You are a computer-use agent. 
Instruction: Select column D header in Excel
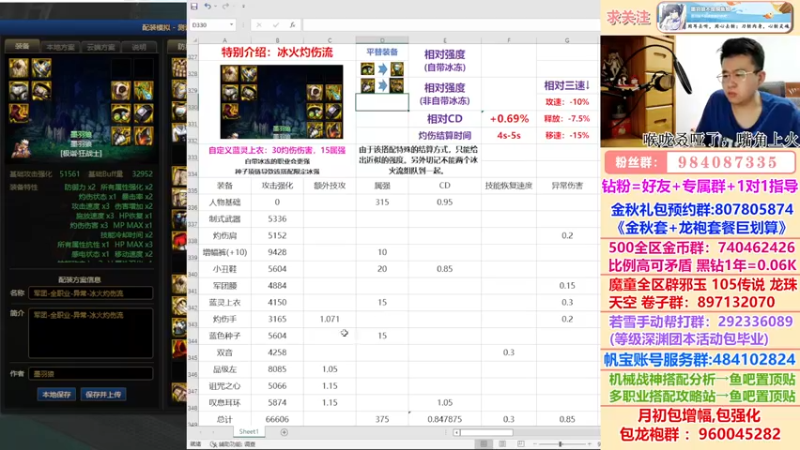click(x=382, y=40)
